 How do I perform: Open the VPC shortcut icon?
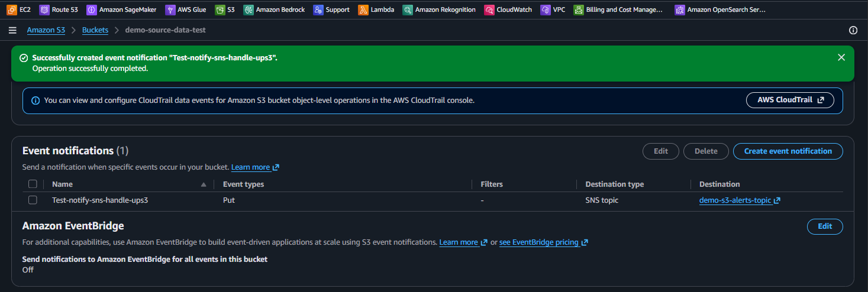[545, 9]
